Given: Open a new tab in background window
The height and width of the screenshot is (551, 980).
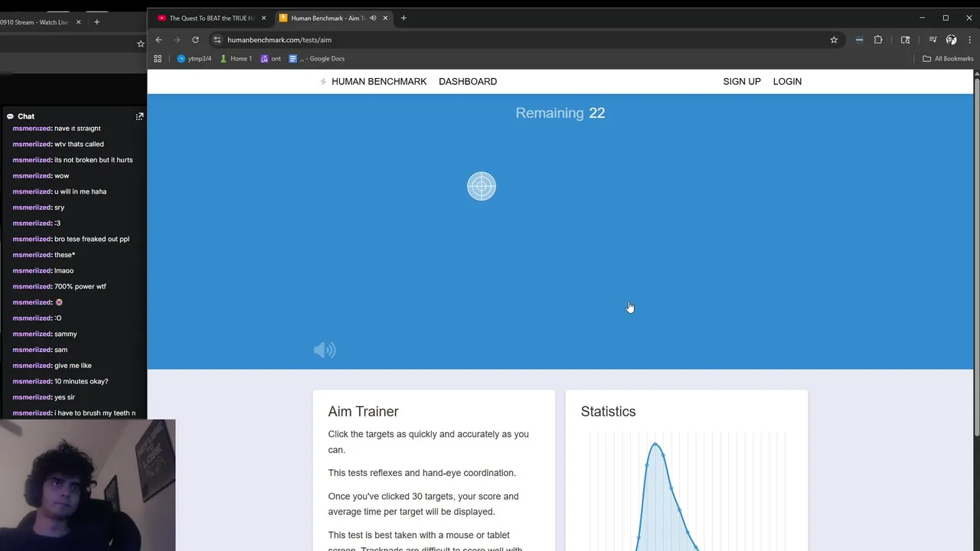Looking at the screenshot, I should click(96, 22).
